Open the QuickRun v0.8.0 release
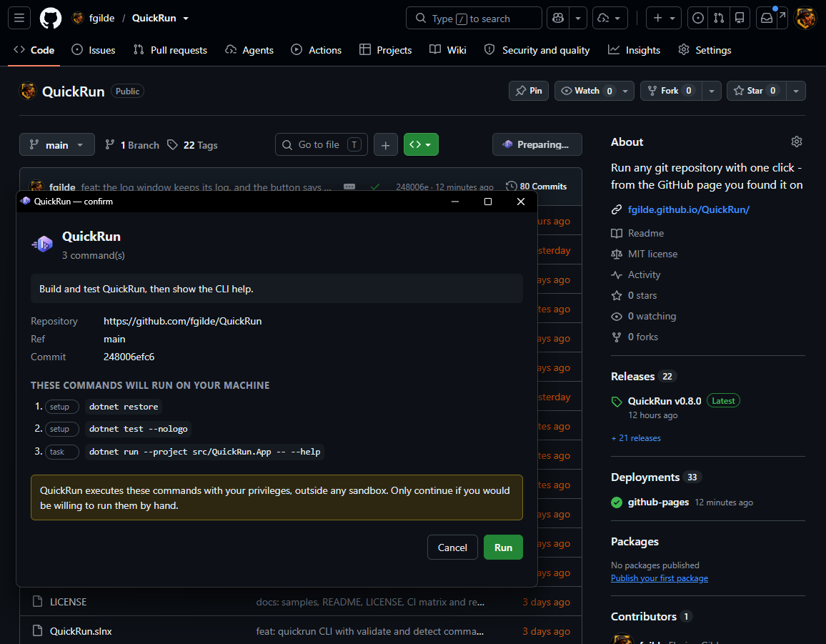 pos(665,401)
